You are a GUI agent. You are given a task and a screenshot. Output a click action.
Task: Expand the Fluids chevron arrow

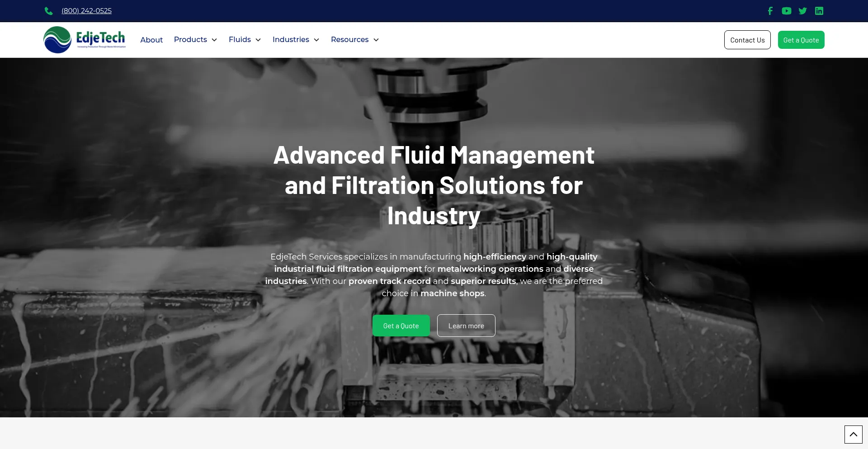(x=258, y=40)
